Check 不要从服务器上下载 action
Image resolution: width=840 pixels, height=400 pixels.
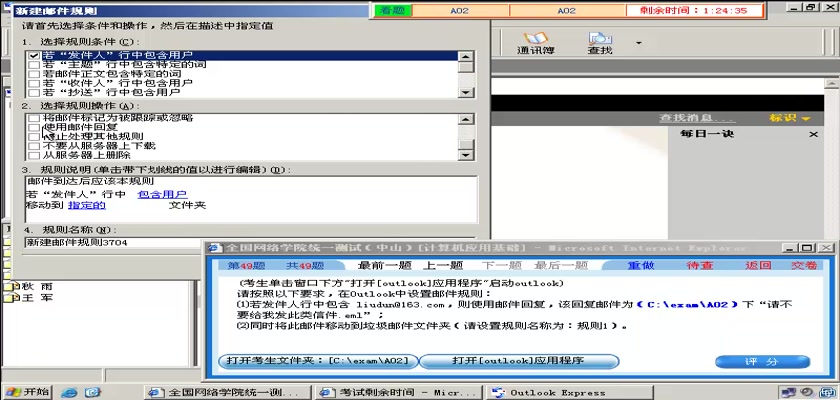pyautogui.click(x=34, y=146)
